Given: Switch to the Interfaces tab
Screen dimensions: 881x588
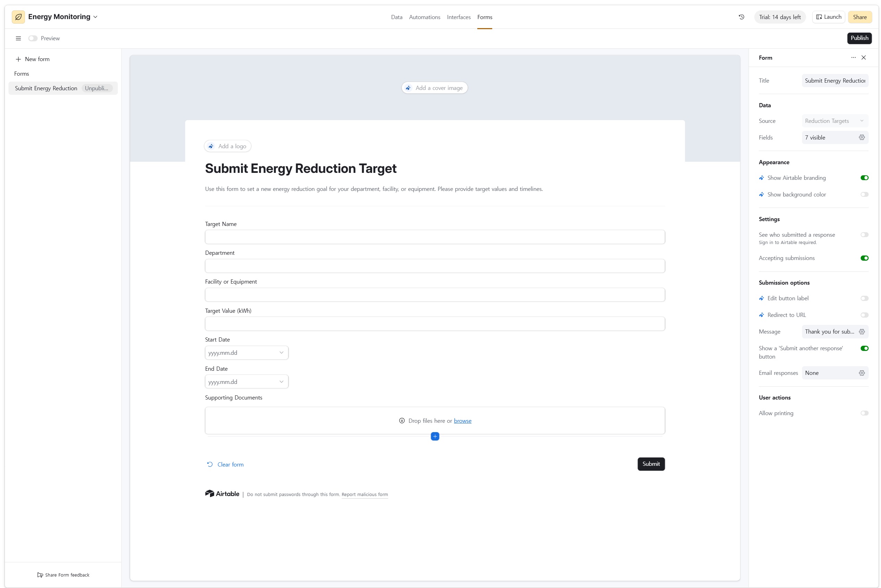Looking at the screenshot, I should (458, 17).
